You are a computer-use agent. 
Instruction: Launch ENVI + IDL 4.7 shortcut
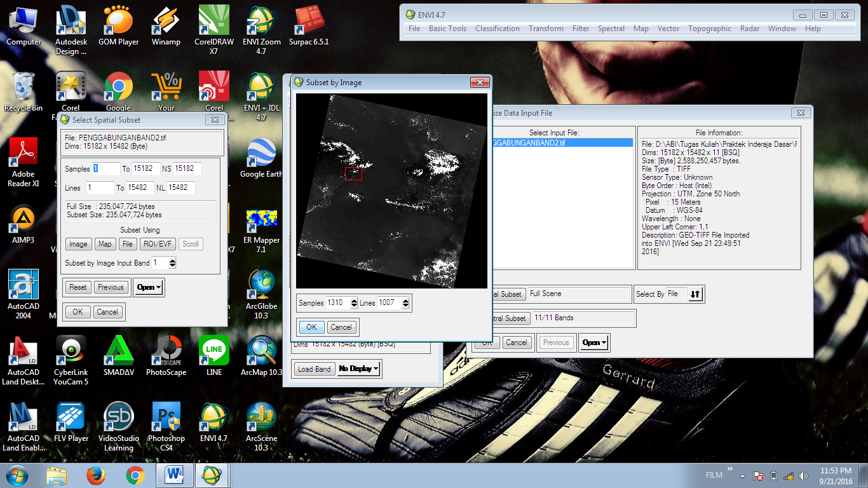261,96
